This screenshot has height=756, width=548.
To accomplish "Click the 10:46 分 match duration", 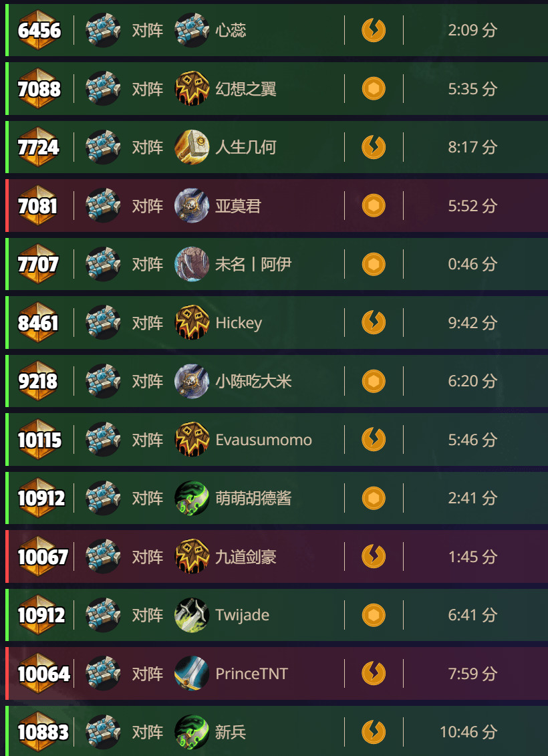I will pyautogui.click(x=468, y=733).
